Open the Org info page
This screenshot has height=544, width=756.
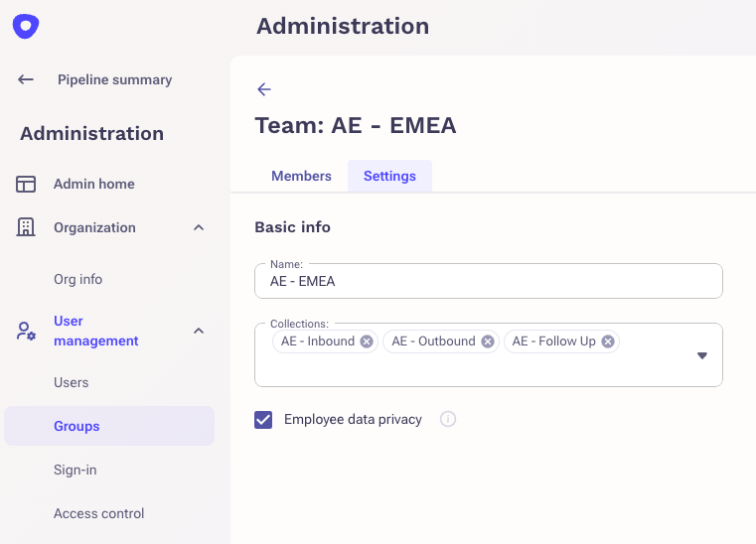tap(78, 280)
